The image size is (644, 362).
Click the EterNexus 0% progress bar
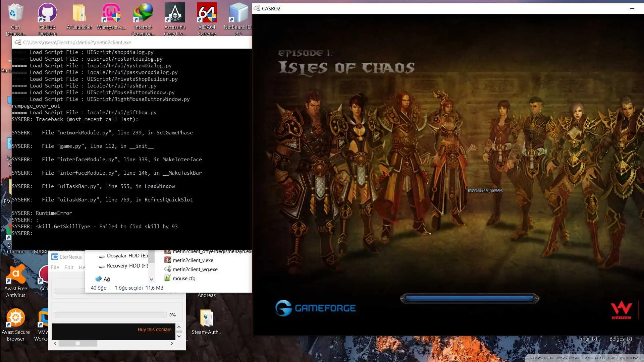pyautogui.click(x=111, y=315)
